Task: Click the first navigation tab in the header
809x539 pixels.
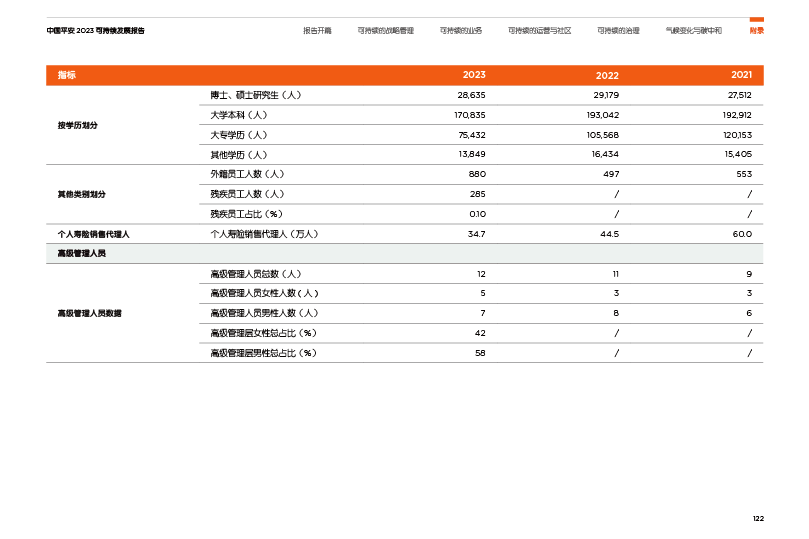Action: click(x=317, y=31)
